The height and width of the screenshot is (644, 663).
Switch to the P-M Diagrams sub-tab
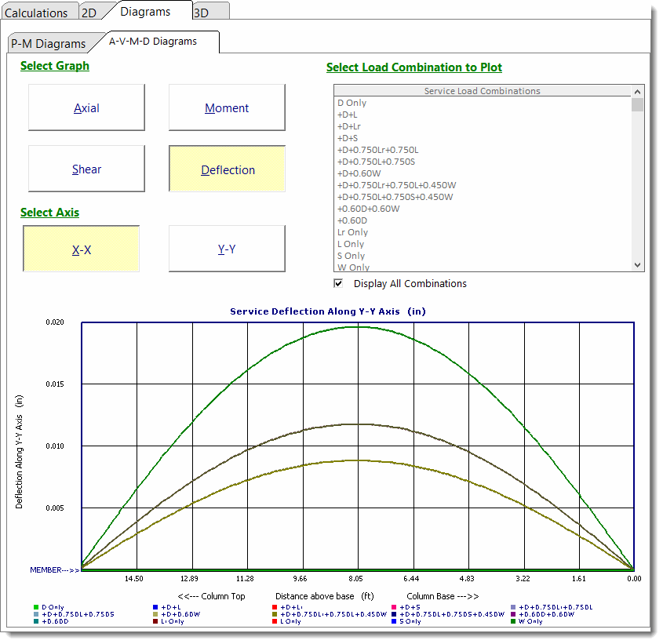tap(49, 44)
